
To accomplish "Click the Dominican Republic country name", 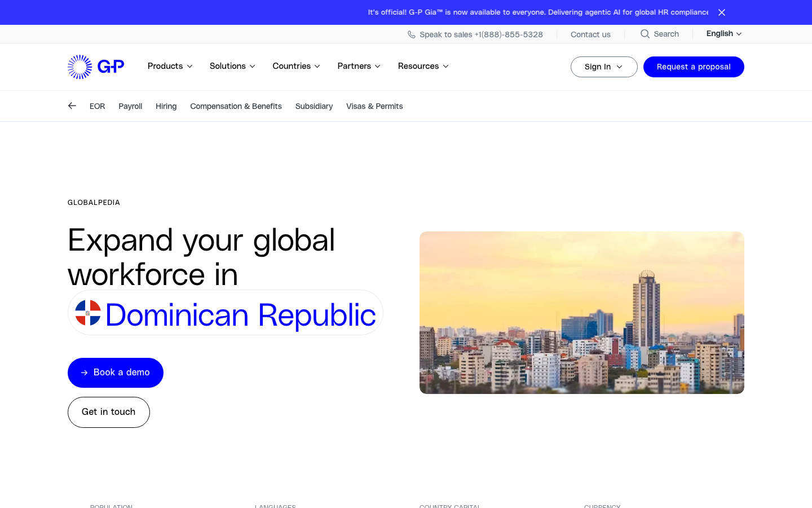I will click(x=240, y=314).
